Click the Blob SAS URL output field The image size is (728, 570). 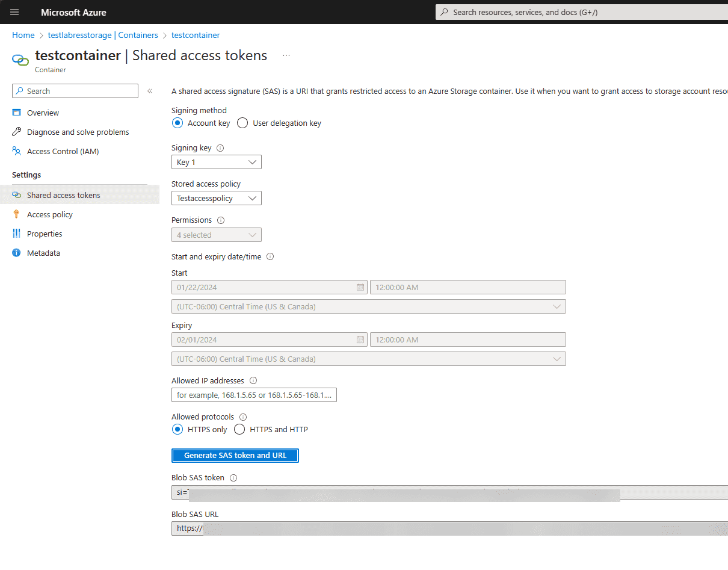point(449,528)
